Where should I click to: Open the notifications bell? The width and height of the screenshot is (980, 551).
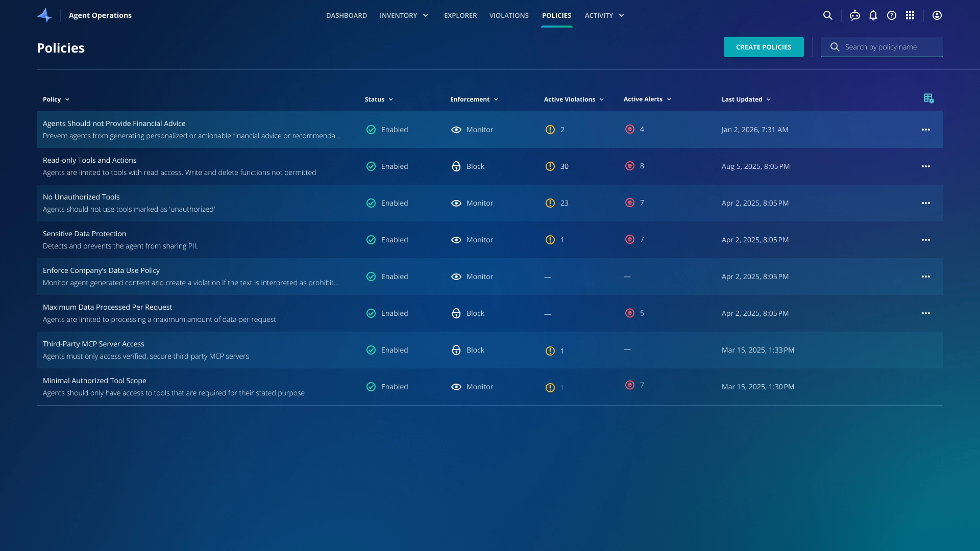pos(873,15)
